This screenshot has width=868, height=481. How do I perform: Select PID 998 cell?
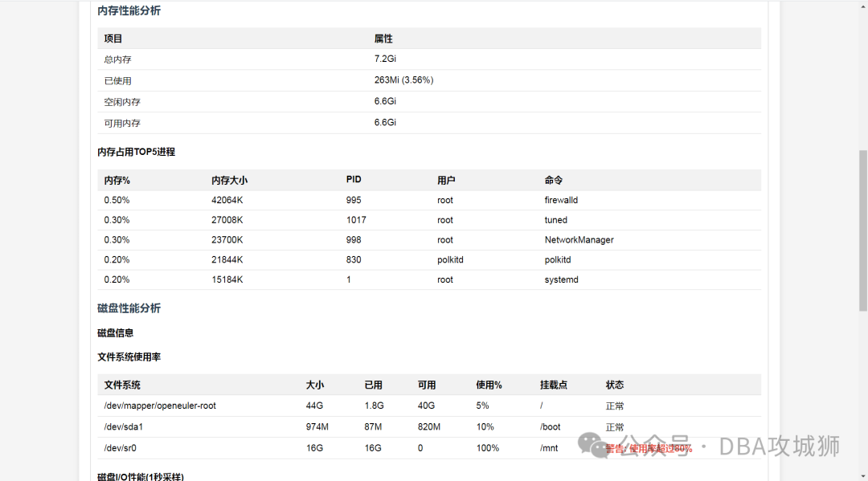click(x=354, y=240)
